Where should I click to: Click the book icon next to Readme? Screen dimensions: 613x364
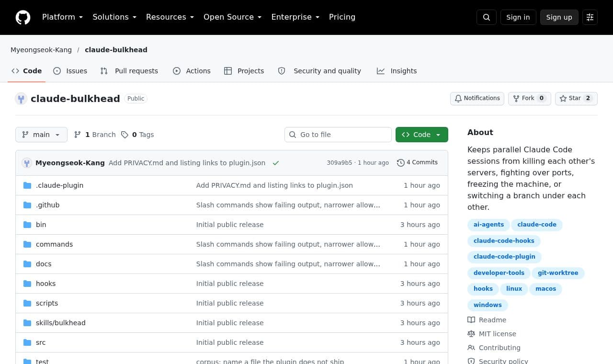coord(471,320)
